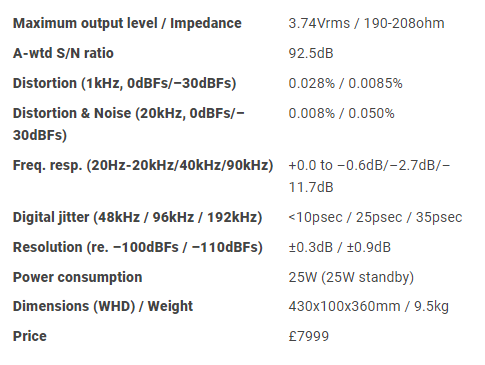Select the 25W (25W standby) value
Viewport: 485px width, 365px height.
351,277
